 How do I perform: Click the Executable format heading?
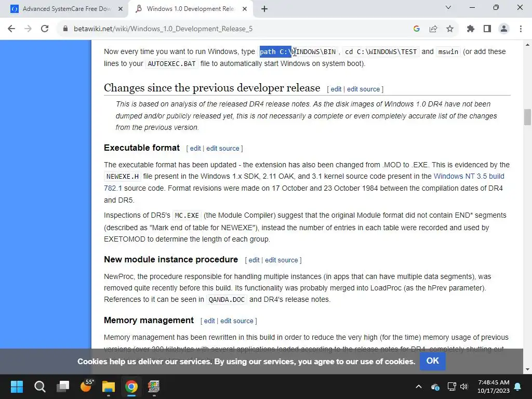coord(142,148)
